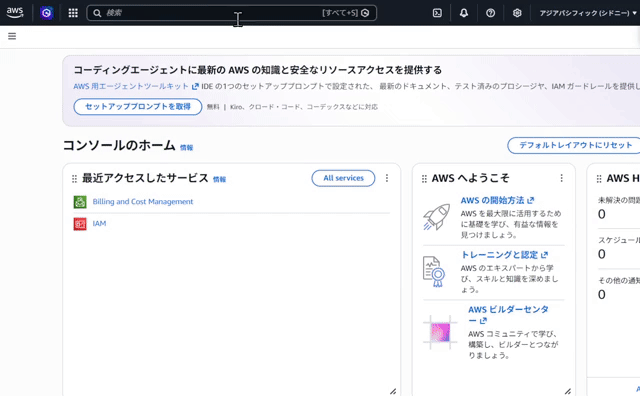Open the help question mark icon
Screen dimensions: 640x396
tap(490, 13)
